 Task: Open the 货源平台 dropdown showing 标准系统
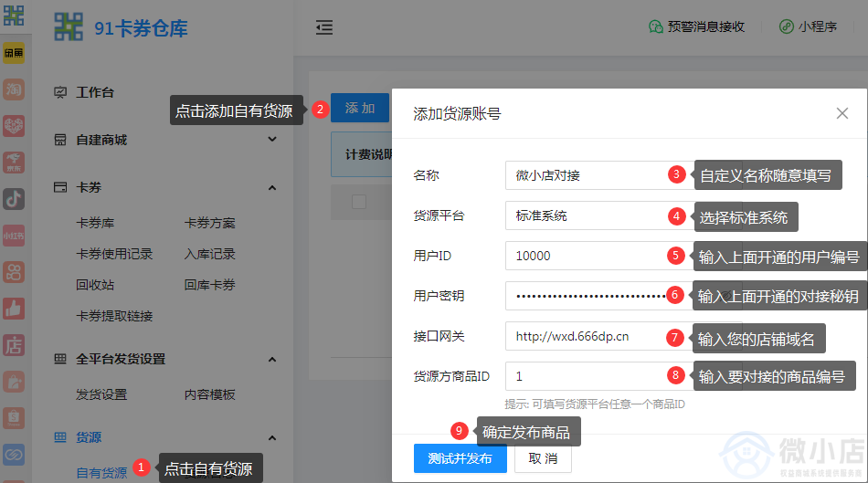click(x=623, y=215)
